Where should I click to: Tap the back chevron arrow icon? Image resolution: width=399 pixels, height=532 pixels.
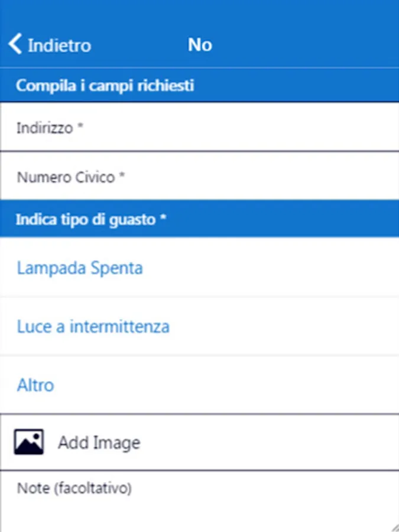pyautogui.click(x=15, y=44)
